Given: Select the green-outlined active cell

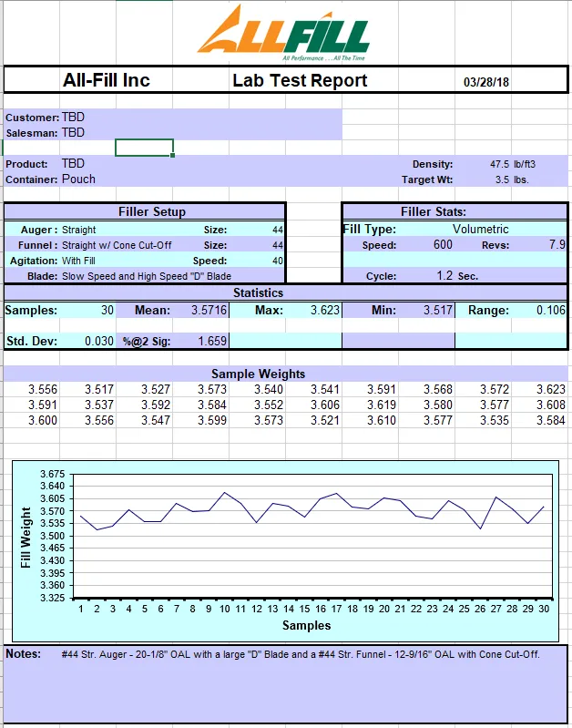Looking at the screenshot, I should [144, 148].
